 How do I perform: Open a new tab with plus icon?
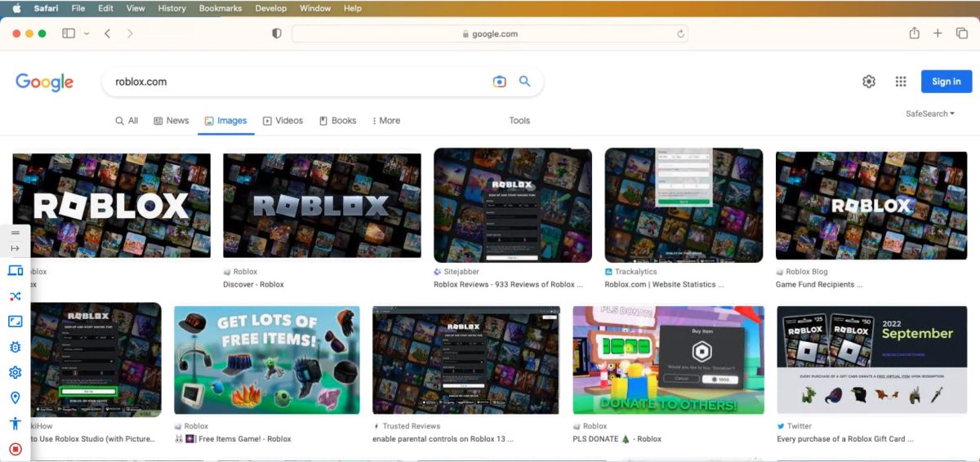click(938, 33)
